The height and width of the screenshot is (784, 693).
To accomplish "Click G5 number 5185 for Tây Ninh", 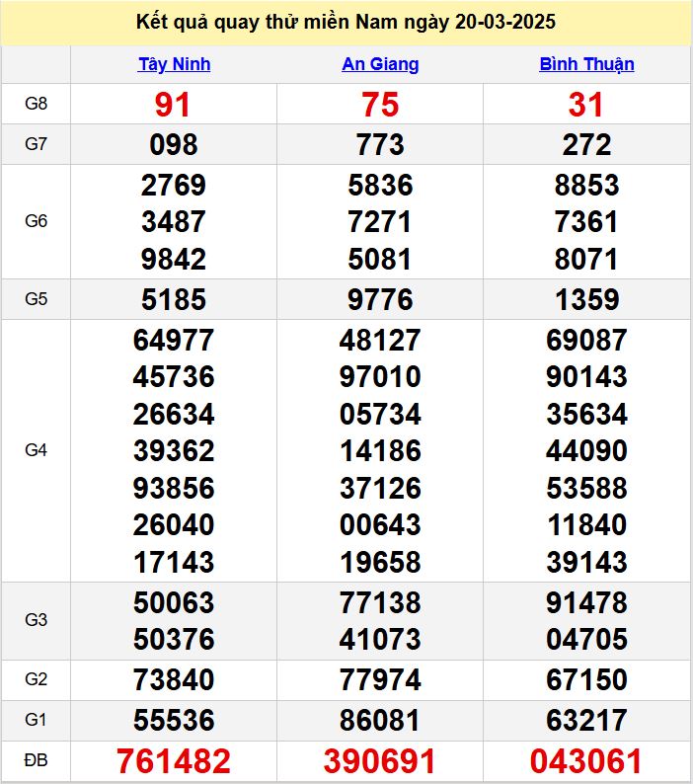I will click(174, 299).
